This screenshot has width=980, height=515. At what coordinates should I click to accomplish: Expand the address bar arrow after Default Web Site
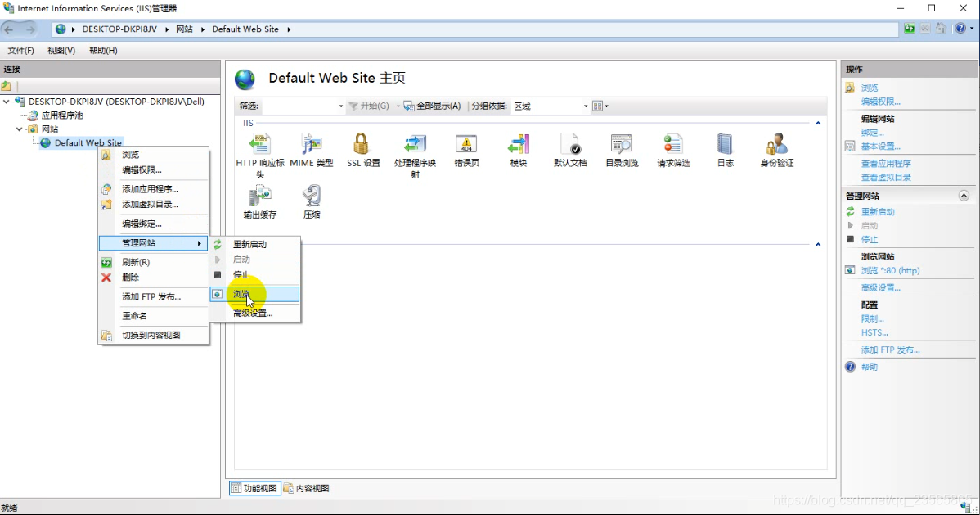(289, 29)
